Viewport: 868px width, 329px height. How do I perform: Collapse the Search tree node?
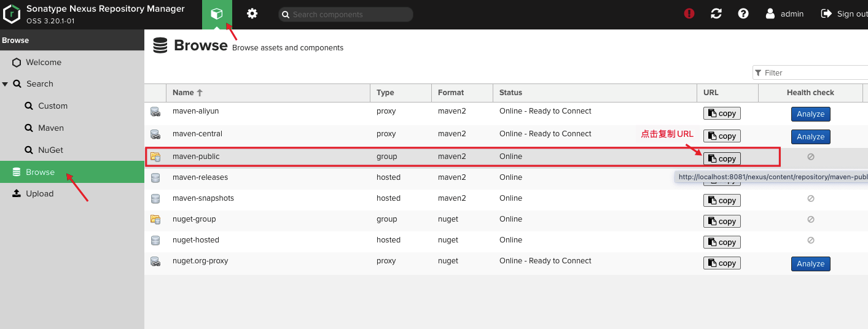[x=5, y=84]
